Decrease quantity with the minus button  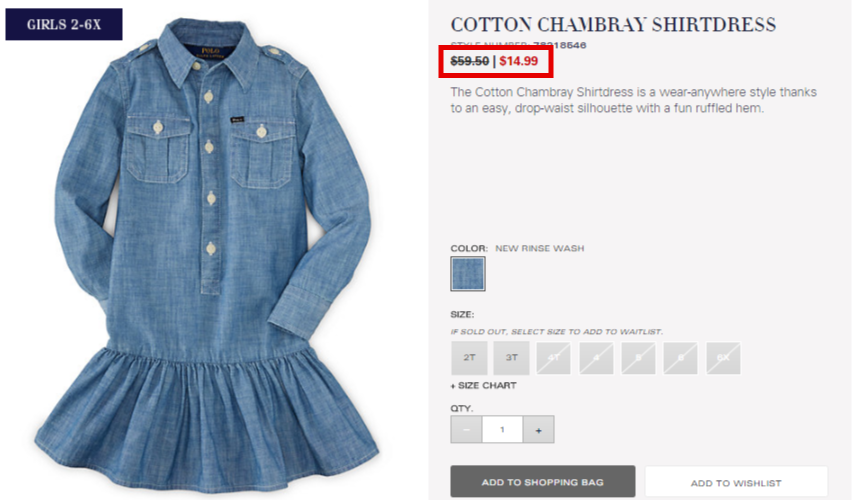coord(466,429)
